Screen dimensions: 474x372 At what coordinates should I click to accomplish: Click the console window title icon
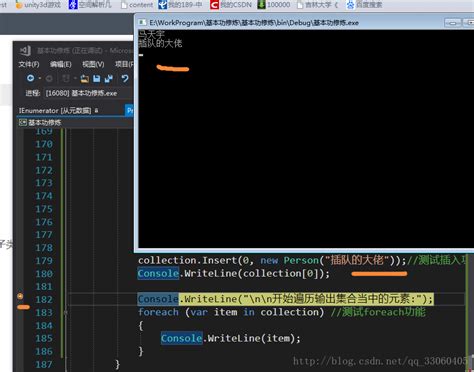142,22
